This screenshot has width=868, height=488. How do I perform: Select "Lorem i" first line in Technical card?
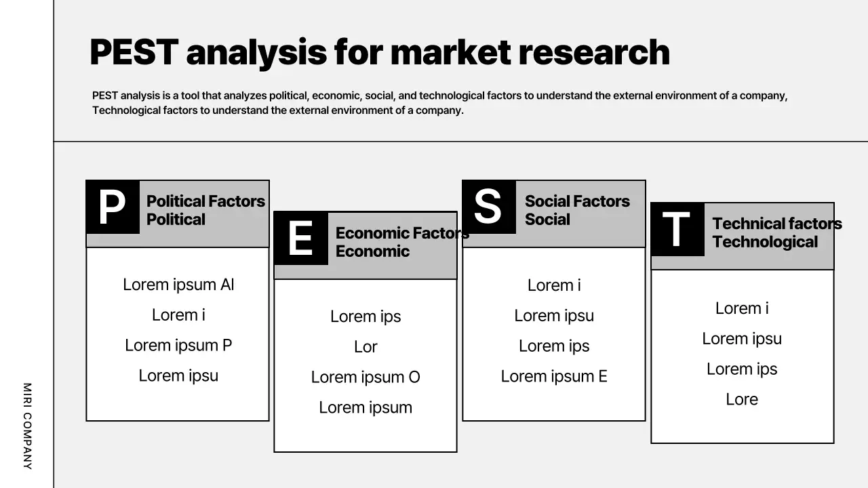pyautogui.click(x=742, y=308)
